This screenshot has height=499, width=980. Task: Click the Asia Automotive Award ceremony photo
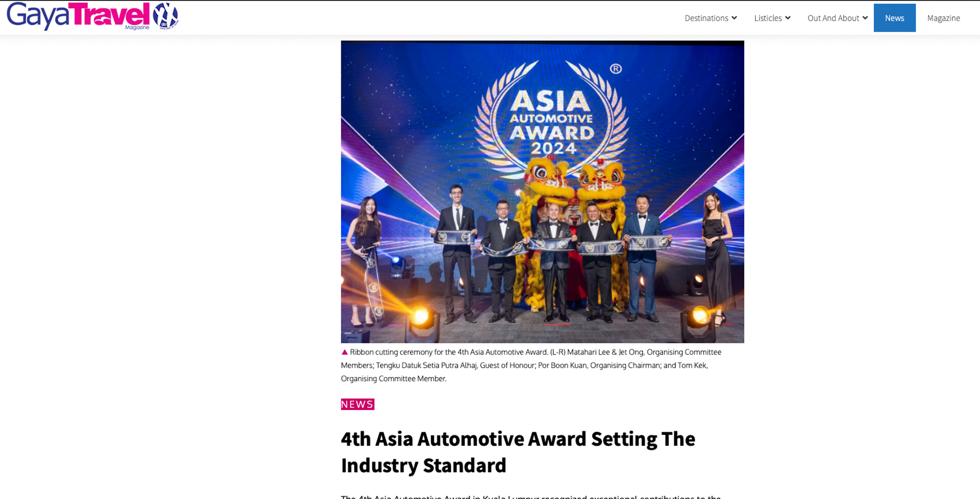pos(543,192)
